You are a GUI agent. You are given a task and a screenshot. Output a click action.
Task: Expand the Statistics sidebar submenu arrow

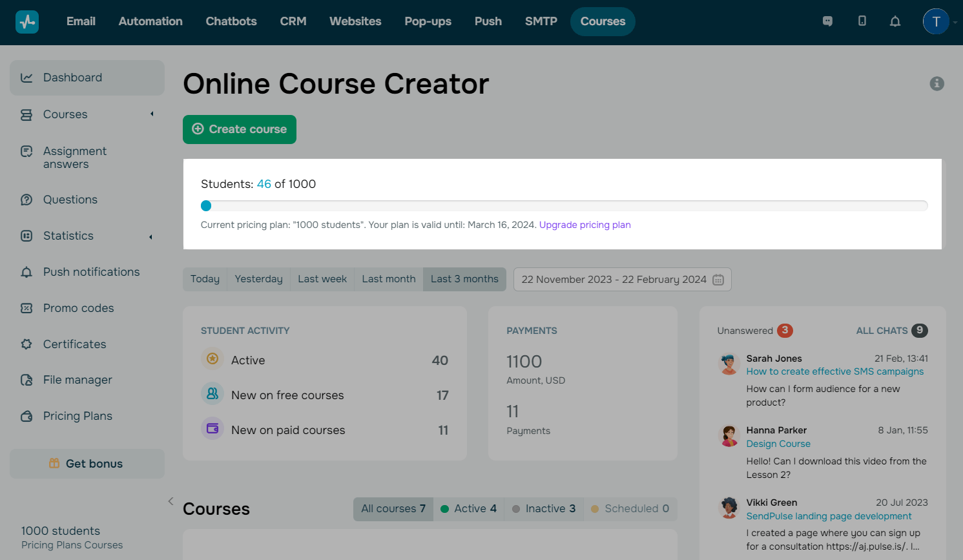(151, 236)
